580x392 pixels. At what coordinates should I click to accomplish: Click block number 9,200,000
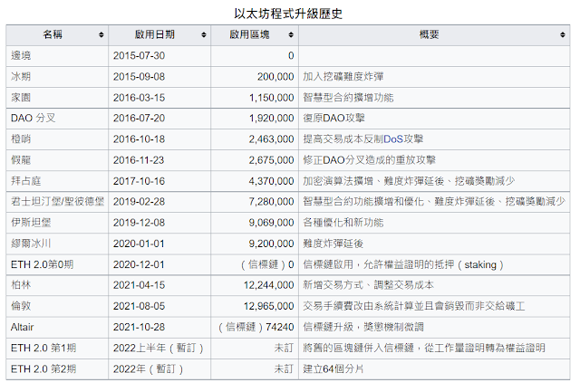[x=272, y=244]
